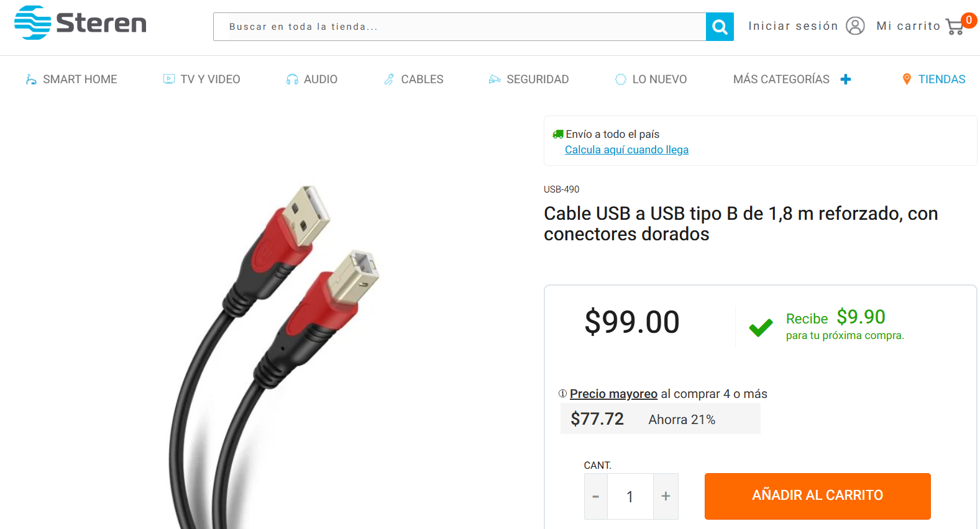Open the Precio mayoreo link
980x529 pixels.
tap(613, 394)
